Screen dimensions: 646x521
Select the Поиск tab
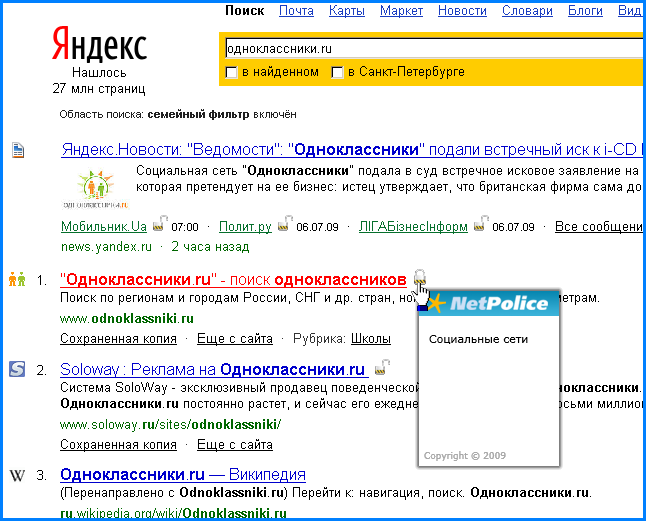pyautogui.click(x=244, y=10)
